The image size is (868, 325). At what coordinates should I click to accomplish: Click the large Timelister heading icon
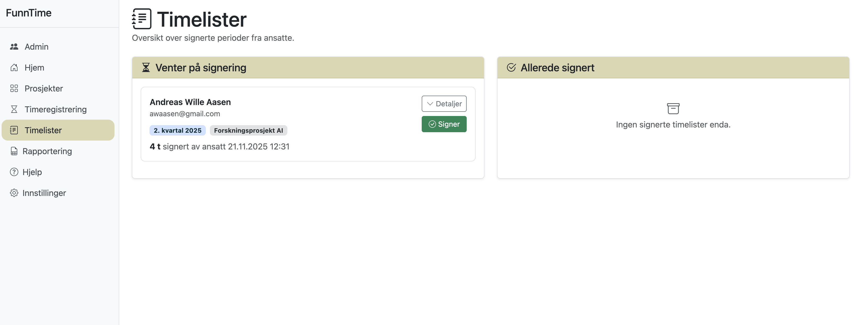[141, 19]
